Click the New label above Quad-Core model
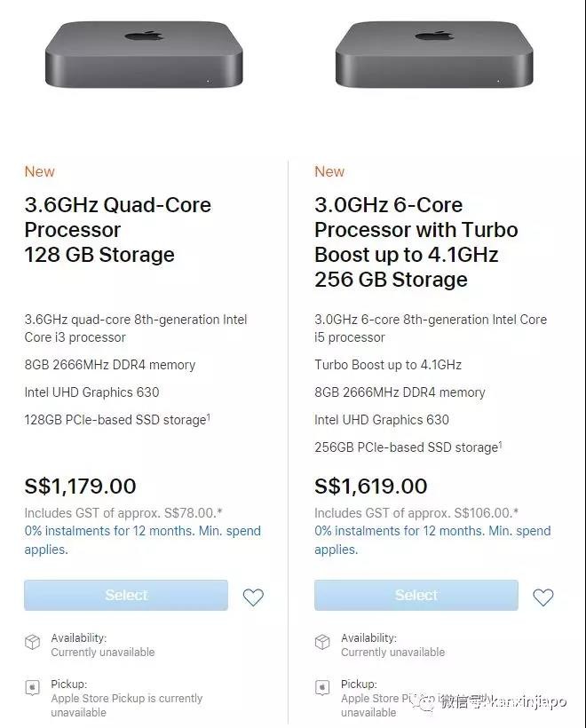The width and height of the screenshot is (586, 728). [x=39, y=171]
